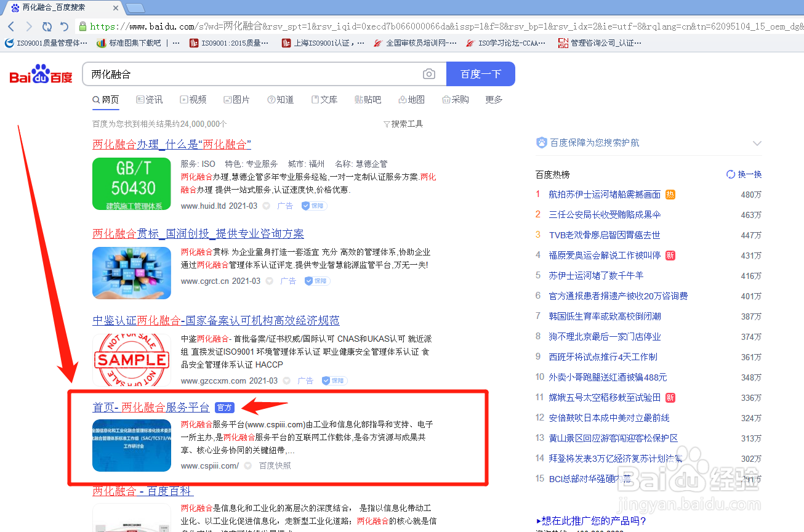Click the 百度一下 search button

pos(481,74)
